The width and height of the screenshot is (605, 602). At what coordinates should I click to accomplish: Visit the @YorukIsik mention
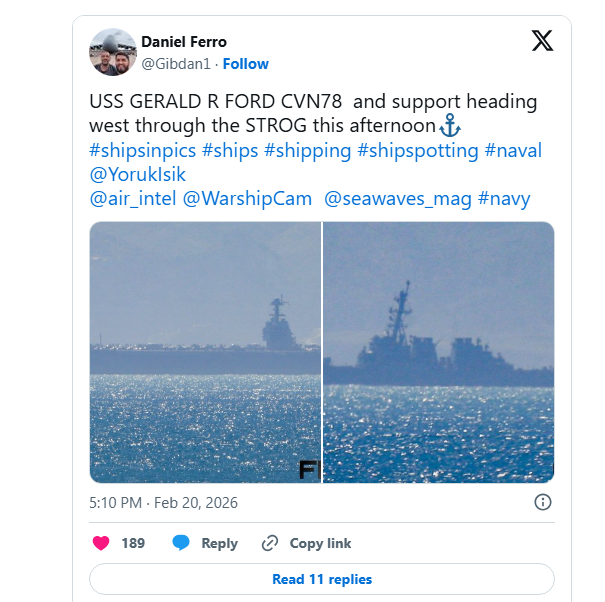pyautogui.click(x=138, y=174)
